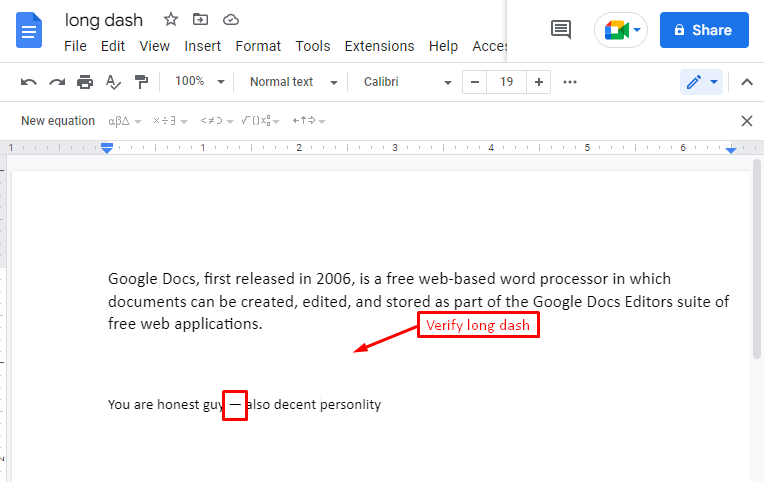The height and width of the screenshot is (482, 764).
Task: Open the Extensions menu
Action: pos(379,46)
